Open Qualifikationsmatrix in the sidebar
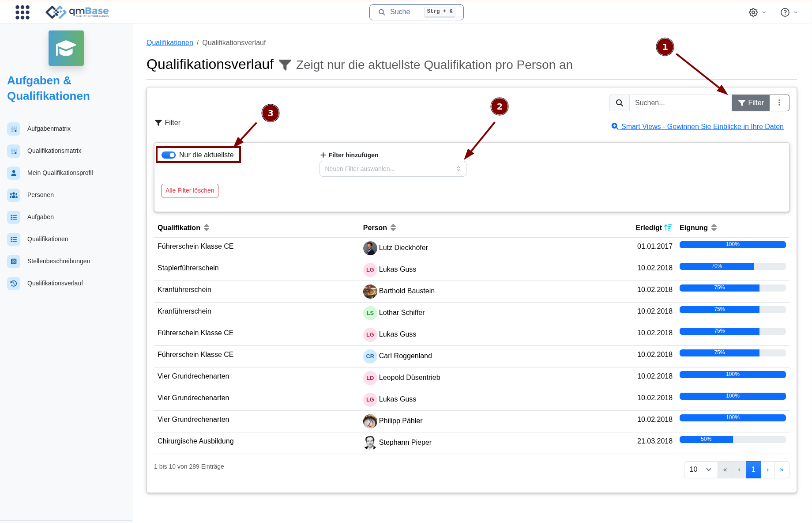812x523 pixels. pos(54,151)
